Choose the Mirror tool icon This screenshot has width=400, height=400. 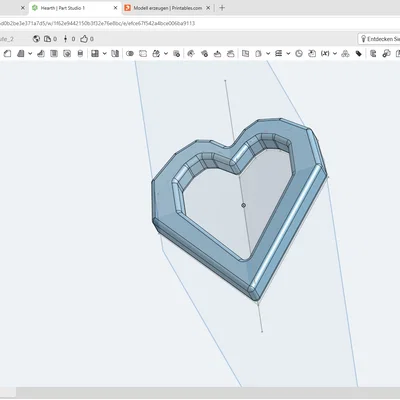[115, 53]
